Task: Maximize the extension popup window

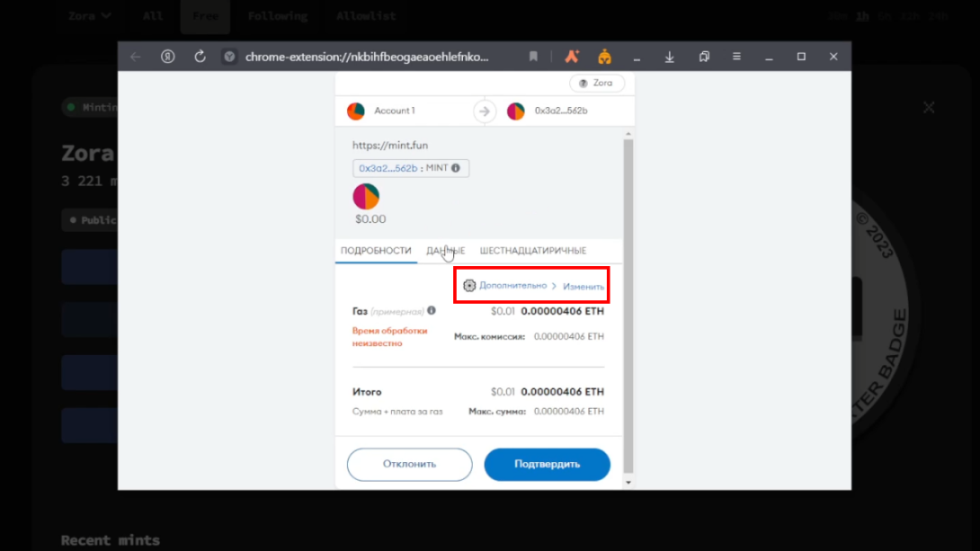Action: pyautogui.click(x=801, y=57)
